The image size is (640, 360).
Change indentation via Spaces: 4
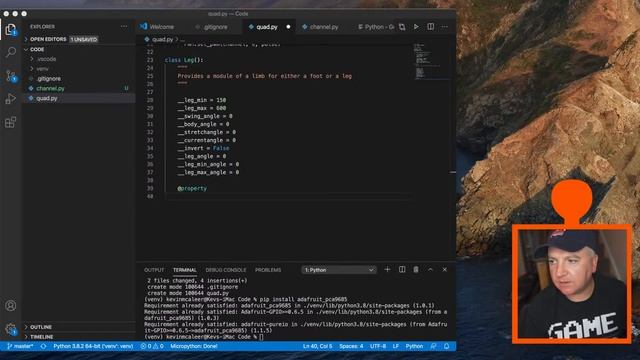click(351, 346)
